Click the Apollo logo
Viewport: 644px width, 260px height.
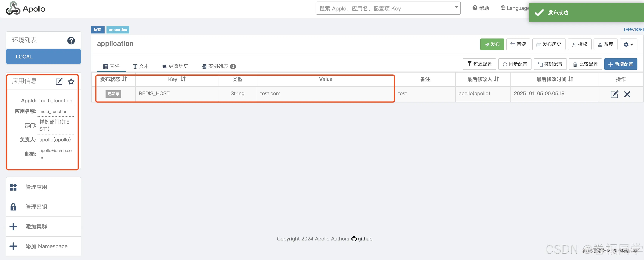click(x=26, y=9)
